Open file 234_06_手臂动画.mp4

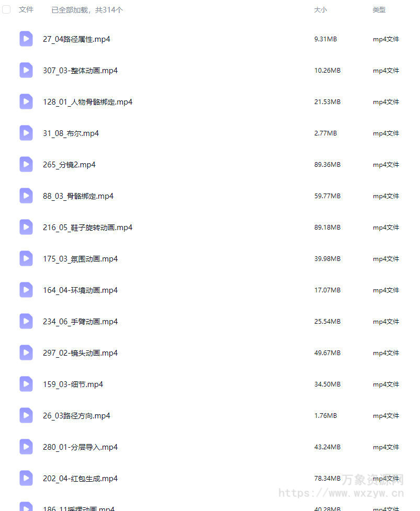tap(80, 321)
